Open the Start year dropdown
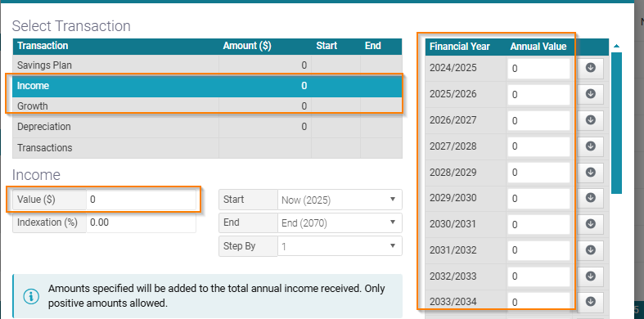644x319 pixels. coord(340,200)
